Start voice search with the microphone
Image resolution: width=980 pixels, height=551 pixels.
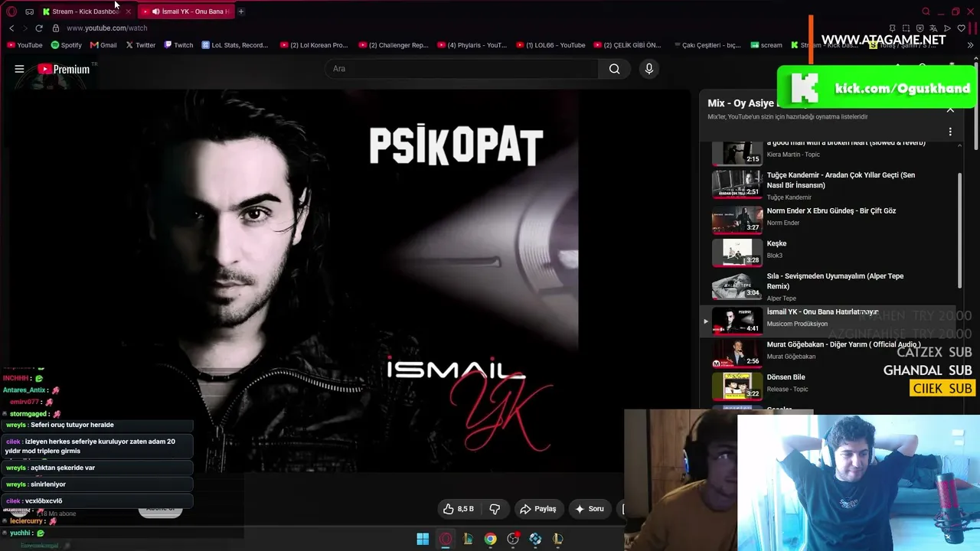649,69
